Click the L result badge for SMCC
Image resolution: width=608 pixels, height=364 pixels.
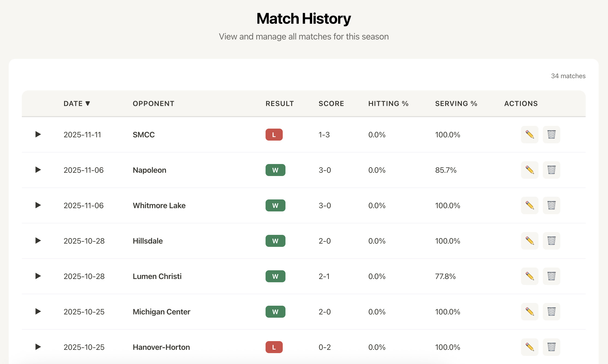coord(274,134)
